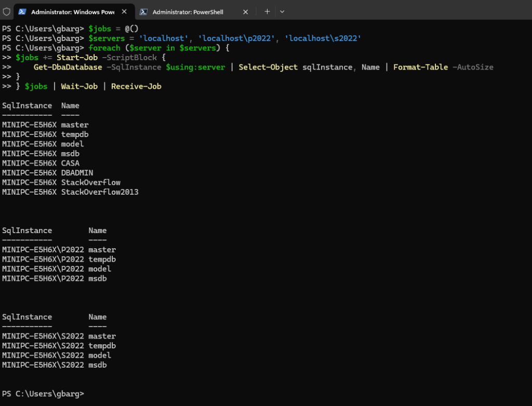Expand the terminal profile selector arrow
This screenshot has height=406, width=532.
click(282, 11)
